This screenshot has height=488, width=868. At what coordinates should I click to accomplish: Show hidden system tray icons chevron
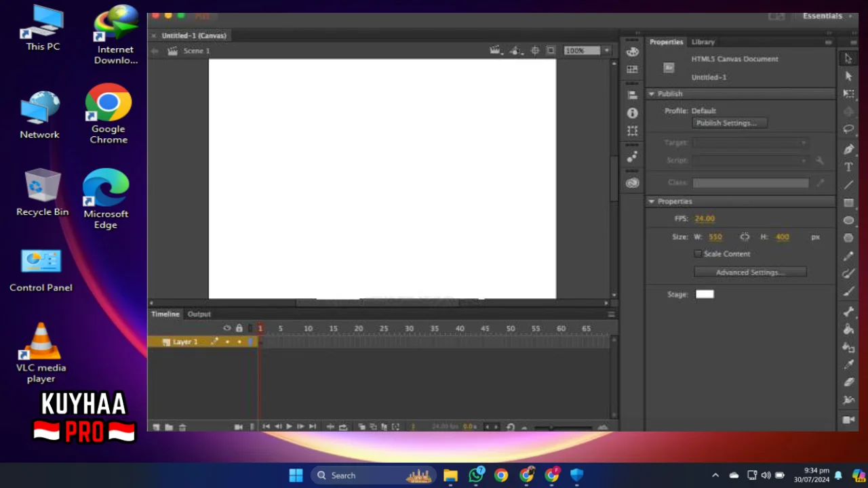click(x=715, y=476)
